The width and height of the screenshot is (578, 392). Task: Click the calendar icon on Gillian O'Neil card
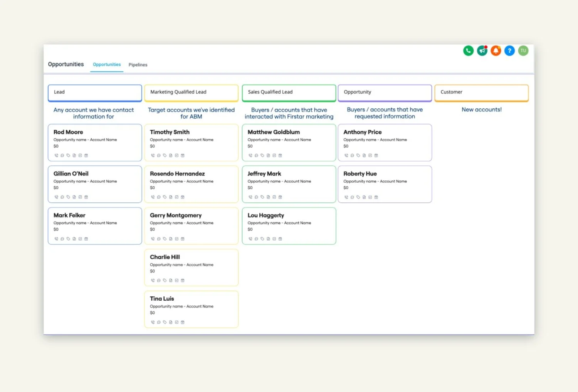pos(86,197)
